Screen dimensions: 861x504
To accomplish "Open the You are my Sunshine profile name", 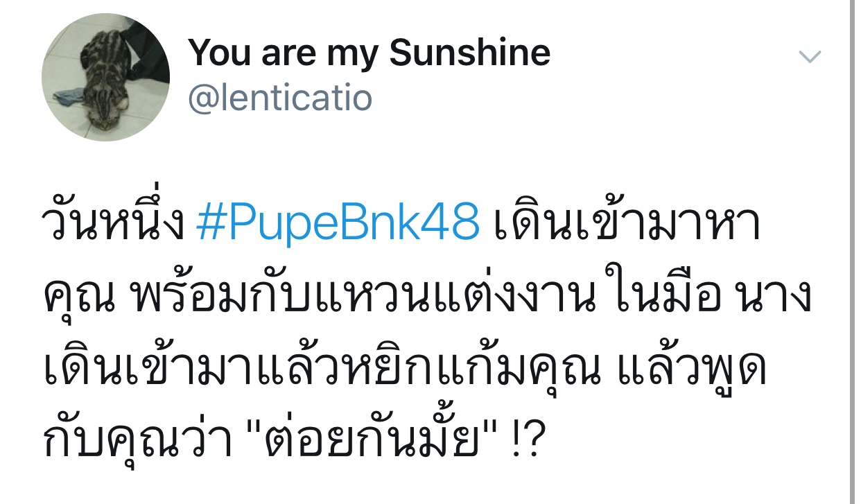I will pos(369,52).
